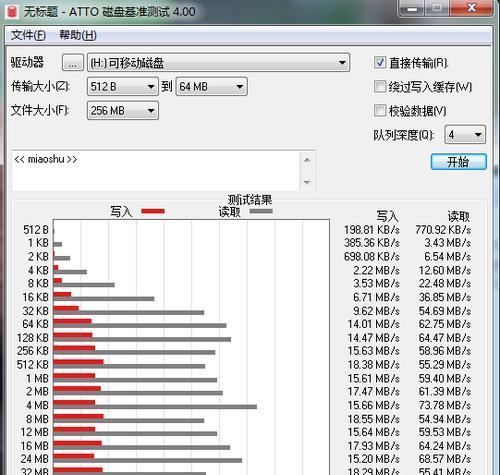Click the red 写入 legend swatch

(153, 211)
